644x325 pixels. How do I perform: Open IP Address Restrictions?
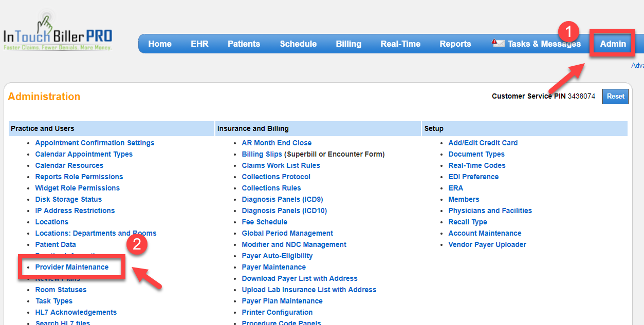(75, 211)
